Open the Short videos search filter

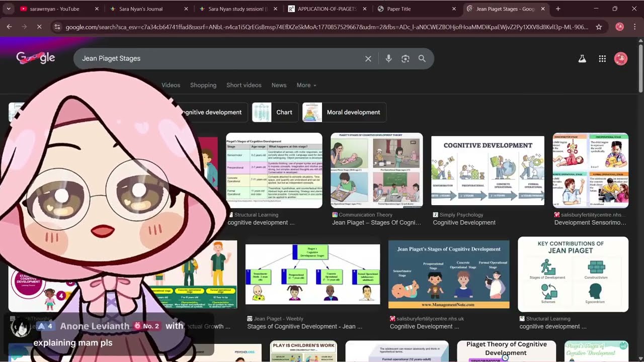244,85
